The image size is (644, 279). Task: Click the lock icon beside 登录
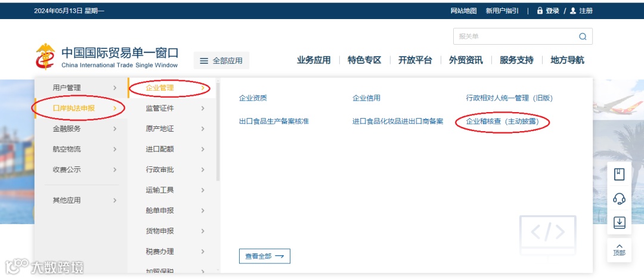540,11
